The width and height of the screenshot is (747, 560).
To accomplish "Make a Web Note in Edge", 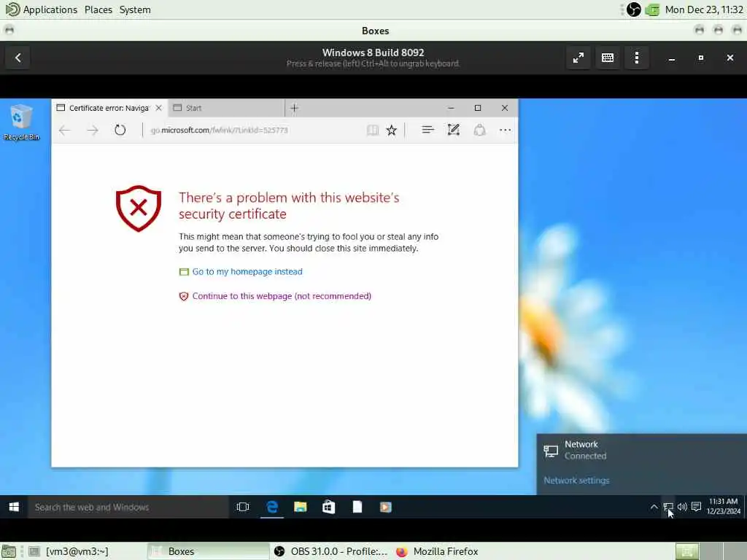I will tap(454, 130).
